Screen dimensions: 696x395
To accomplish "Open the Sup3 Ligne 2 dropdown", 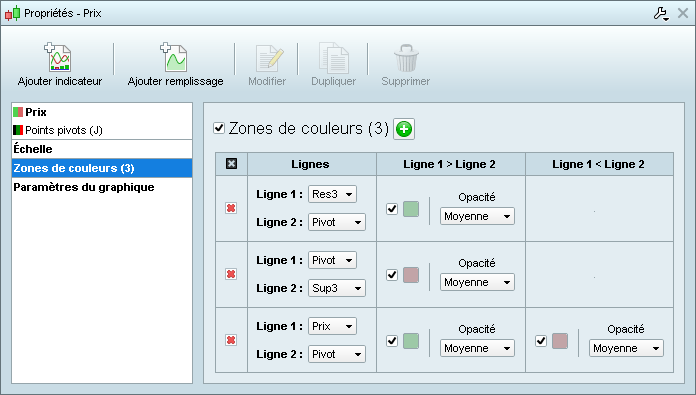I will [x=337, y=288].
